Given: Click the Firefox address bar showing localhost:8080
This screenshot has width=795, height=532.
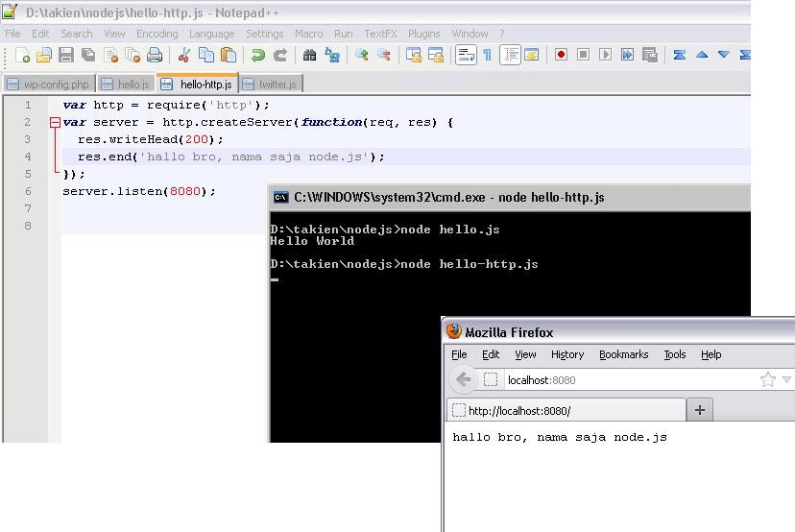Looking at the screenshot, I should [629, 380].
